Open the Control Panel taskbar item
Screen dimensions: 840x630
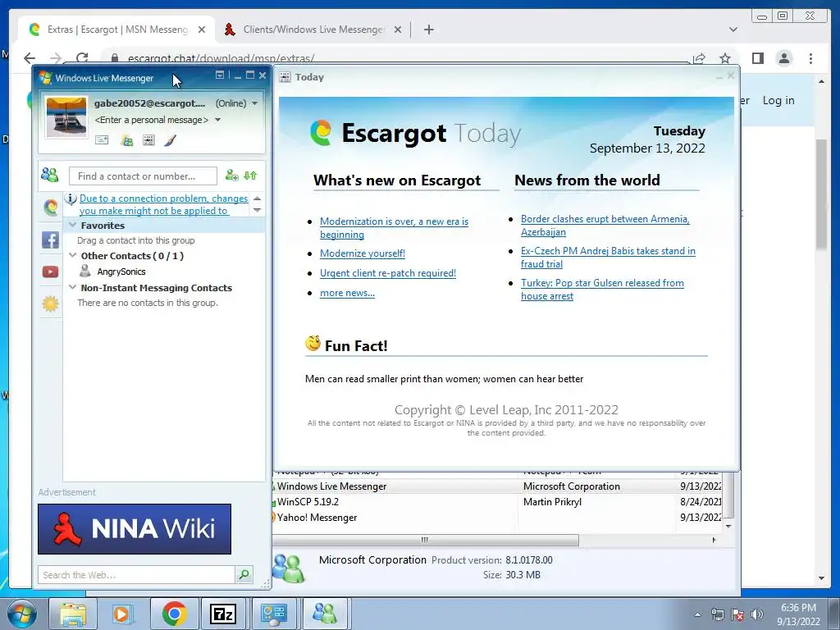coord(274,614)
